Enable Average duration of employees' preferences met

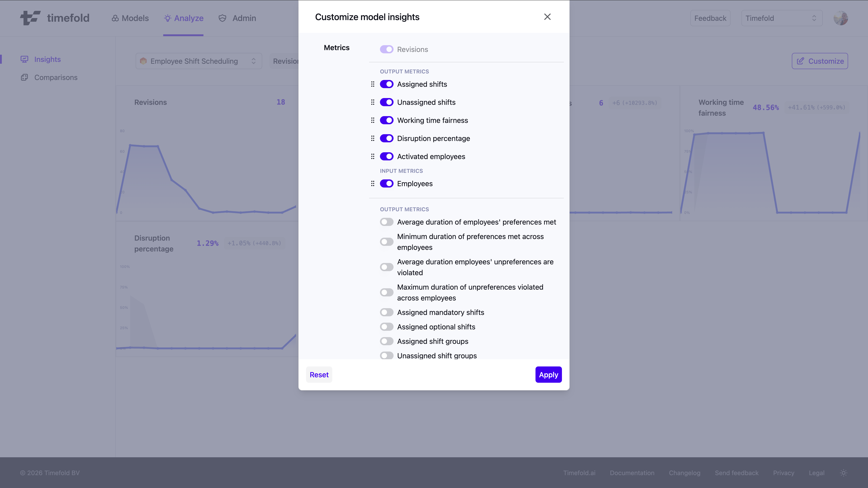[387, 222]
